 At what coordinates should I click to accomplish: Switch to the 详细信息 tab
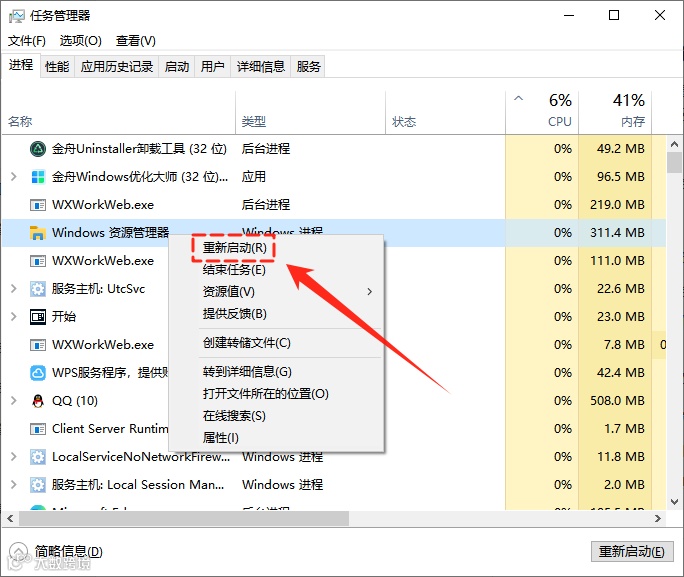[261, 67]
